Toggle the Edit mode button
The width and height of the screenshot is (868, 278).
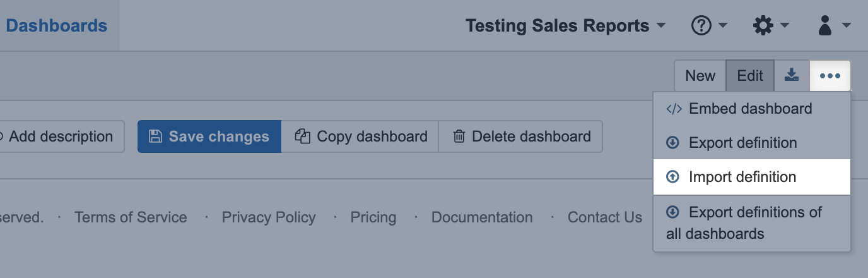click(x=750, y=76)
